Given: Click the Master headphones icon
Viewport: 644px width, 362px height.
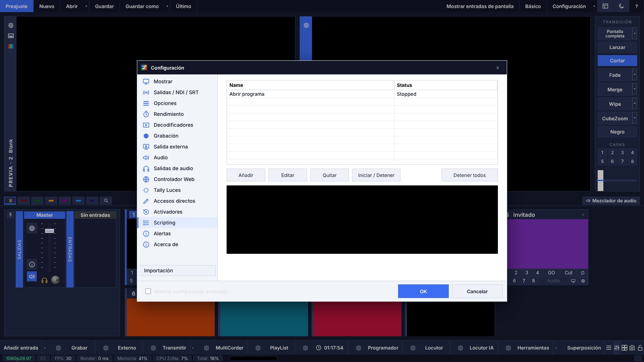Looking at the screenshot, I should coord(44,280).
